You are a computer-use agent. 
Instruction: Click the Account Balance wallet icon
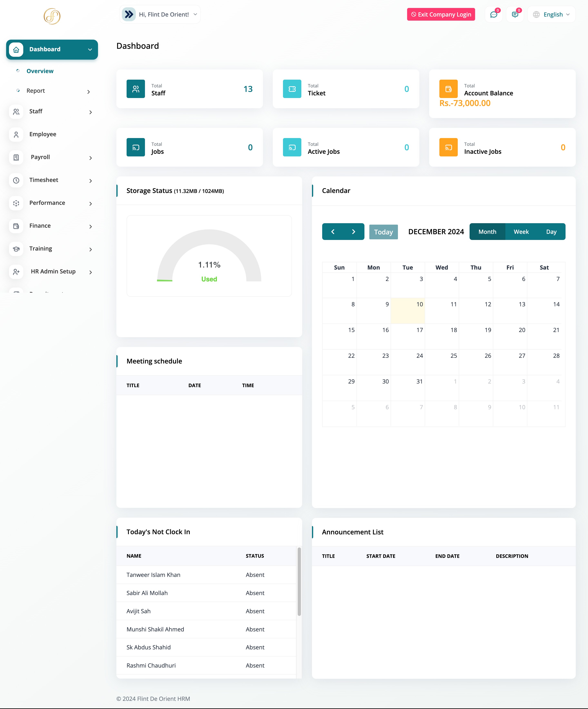[x=448, y=89]
